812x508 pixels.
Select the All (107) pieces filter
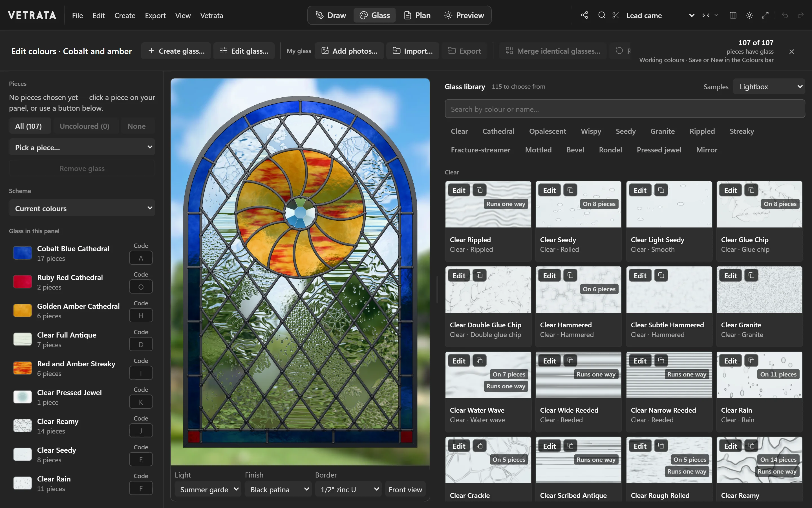pyautogui.click(x=30, y=126)
